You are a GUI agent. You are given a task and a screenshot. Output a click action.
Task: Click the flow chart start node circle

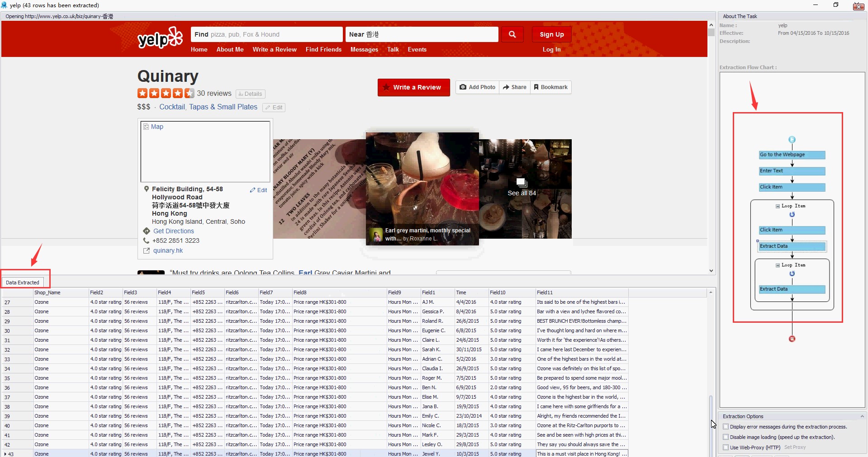(792, 140)
